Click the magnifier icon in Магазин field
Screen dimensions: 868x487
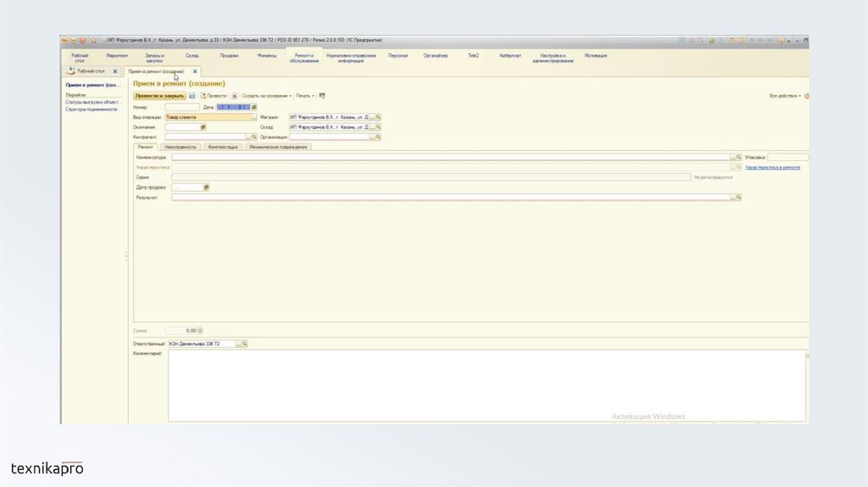coord(378,117)
